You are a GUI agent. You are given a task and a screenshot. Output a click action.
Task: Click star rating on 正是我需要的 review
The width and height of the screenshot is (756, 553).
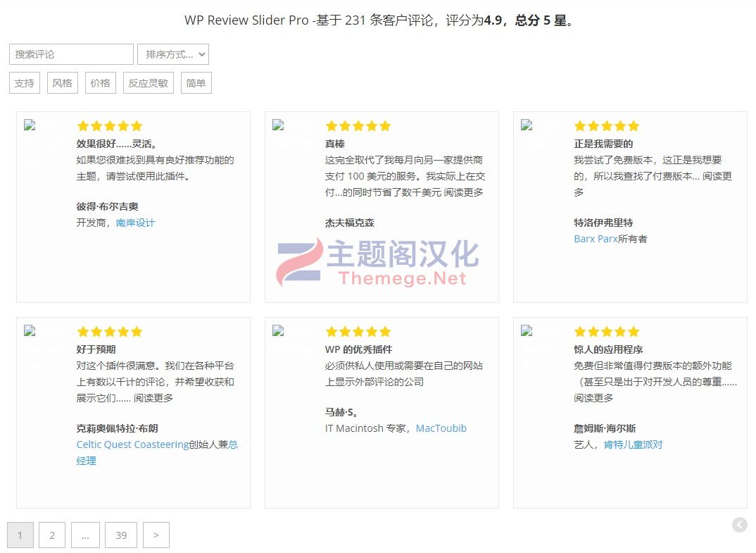click(x=607, y=126)
